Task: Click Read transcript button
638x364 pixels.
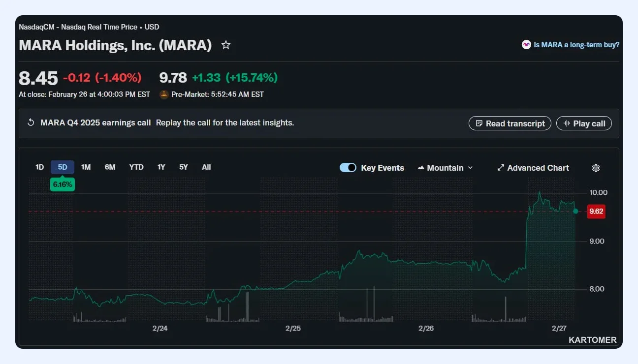Action: coord(510,123)
